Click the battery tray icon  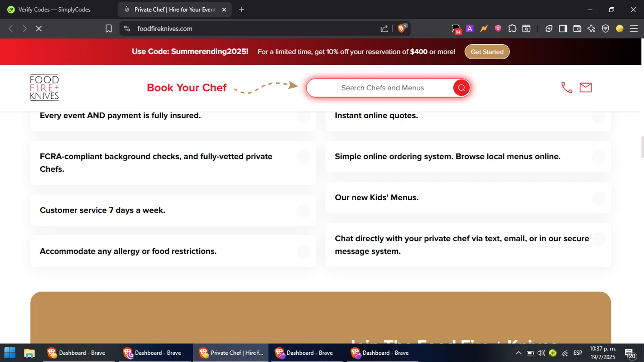[x=530, y=353]
